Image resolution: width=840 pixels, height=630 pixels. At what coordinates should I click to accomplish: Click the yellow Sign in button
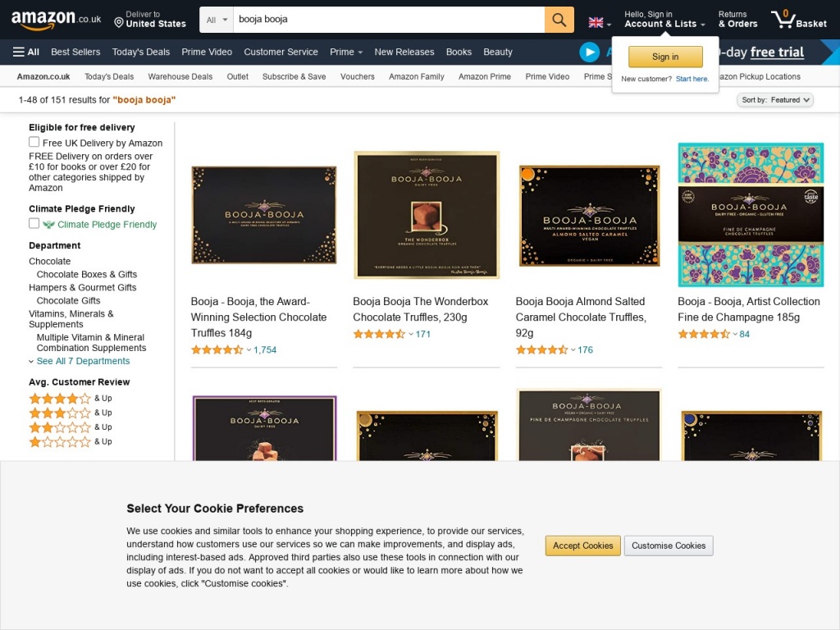pos(665,57)
